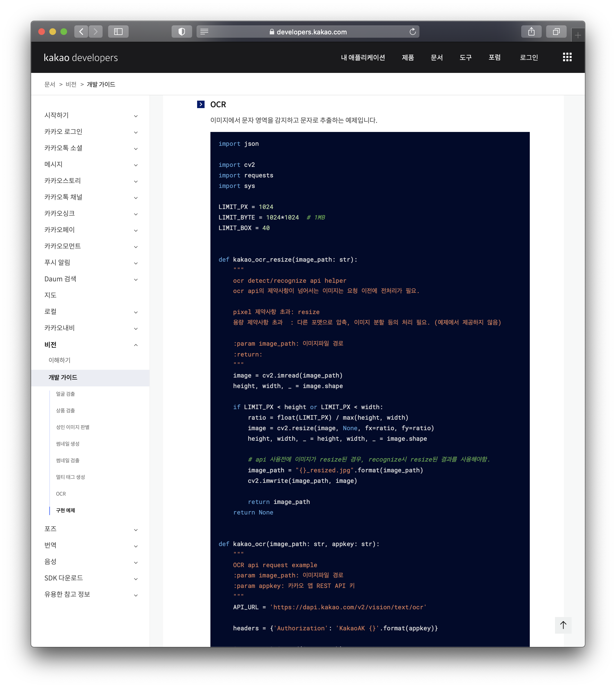Jump to 썸네일 생성 section

(68, 444)
